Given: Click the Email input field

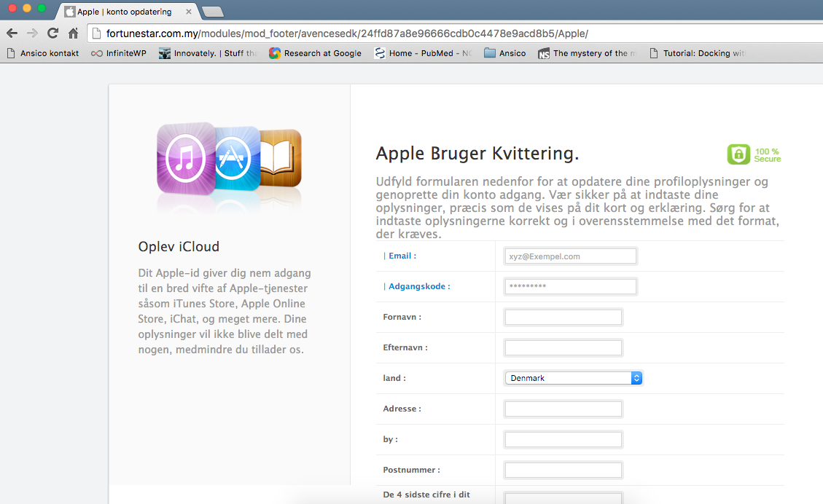Looking at the screenshot, I should click(x=570, y=256).
